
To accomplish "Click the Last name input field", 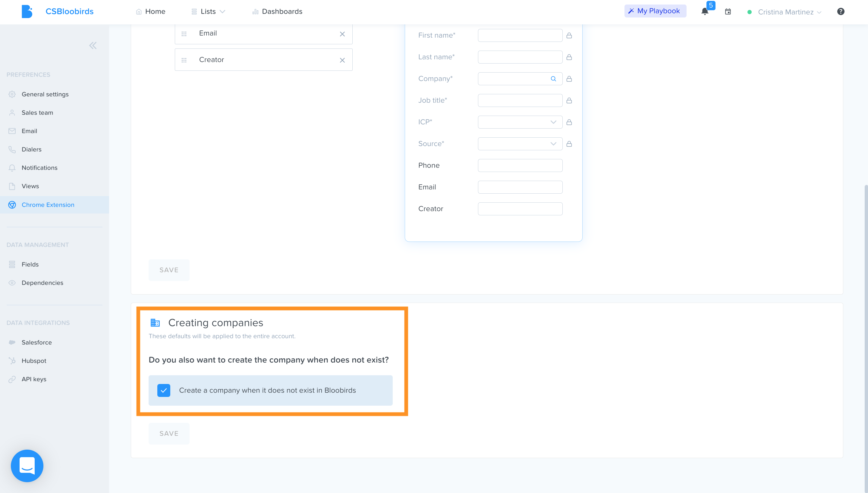I will [520, 57].
